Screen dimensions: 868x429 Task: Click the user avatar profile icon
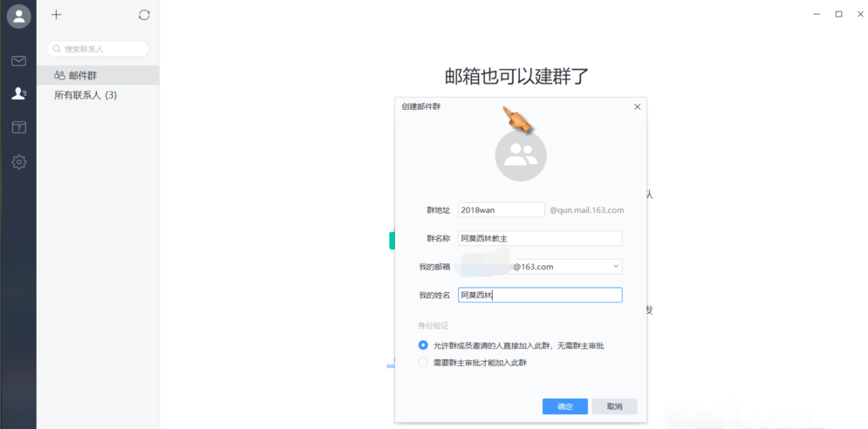[19, 16]
